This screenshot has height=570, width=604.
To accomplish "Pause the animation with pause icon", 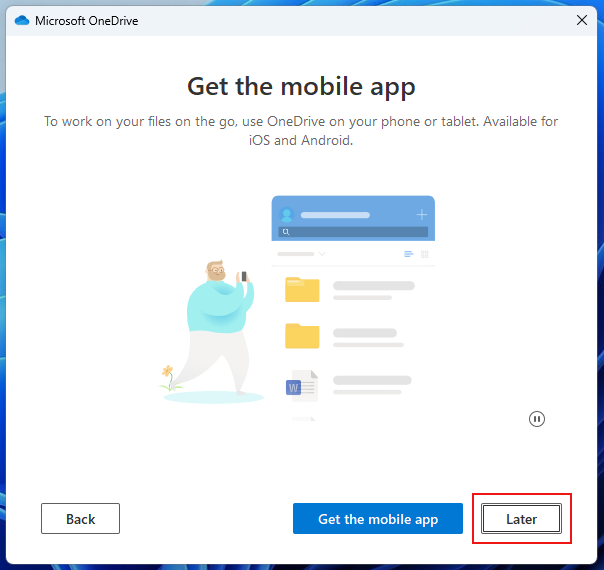I will point(537,419).
